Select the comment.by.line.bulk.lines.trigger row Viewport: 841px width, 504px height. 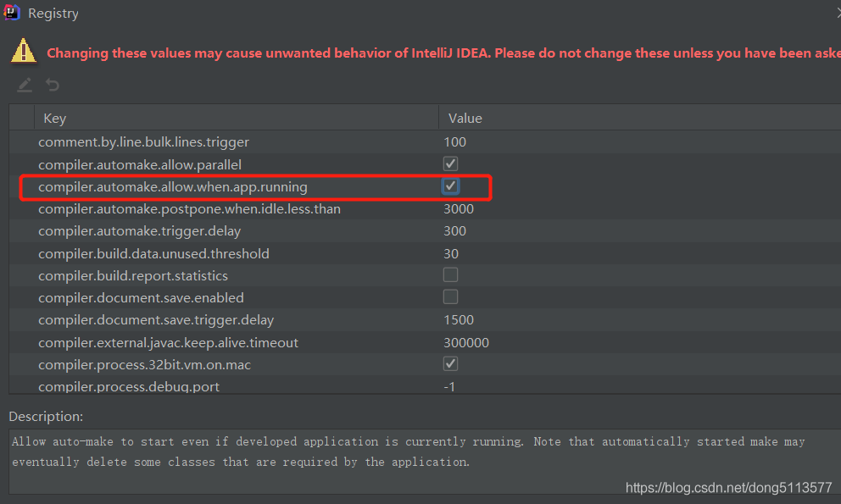tap(143, 141)
